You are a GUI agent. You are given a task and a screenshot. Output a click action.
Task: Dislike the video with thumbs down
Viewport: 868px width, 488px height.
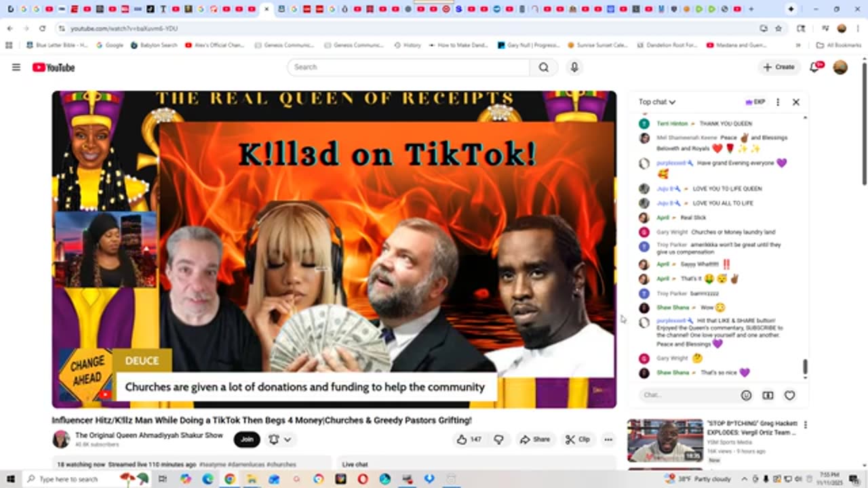click(x=499, y=439)
